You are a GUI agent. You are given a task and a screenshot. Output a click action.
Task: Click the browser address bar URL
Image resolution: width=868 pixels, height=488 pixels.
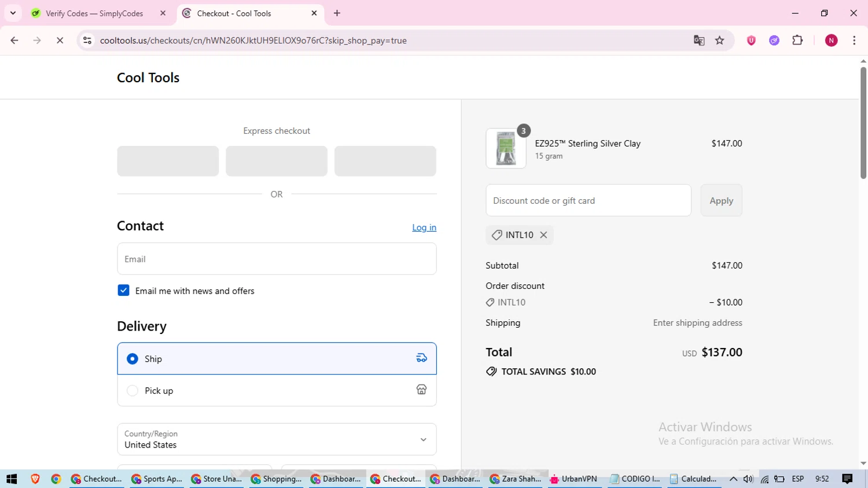(x=253, y=41)
